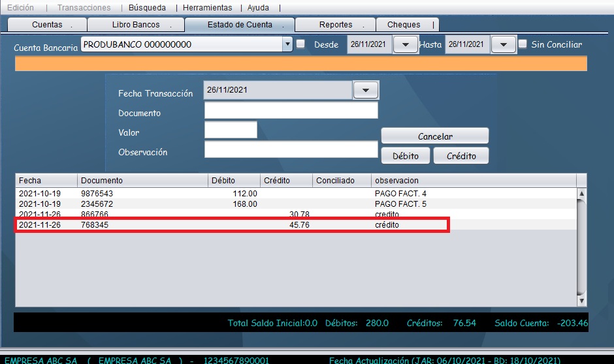Switch to the Reportes tab
Image resolution: width=614 pixels, height=364 pixels.
336,25
